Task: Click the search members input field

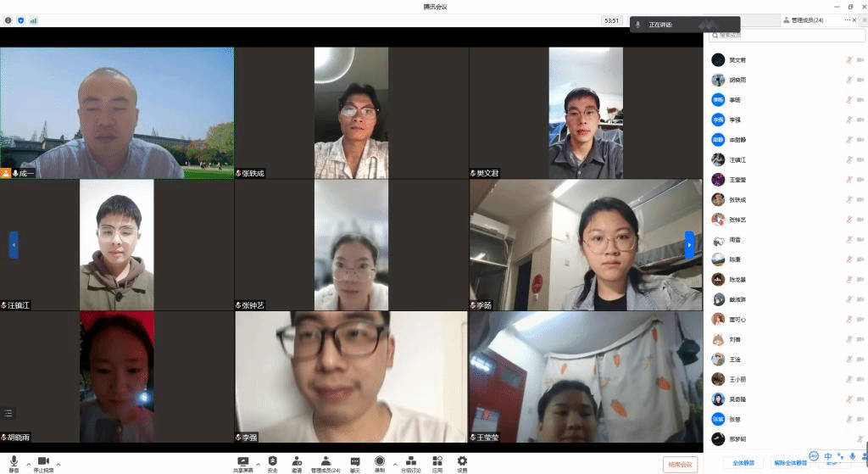Action: click(x=787, y=36)
